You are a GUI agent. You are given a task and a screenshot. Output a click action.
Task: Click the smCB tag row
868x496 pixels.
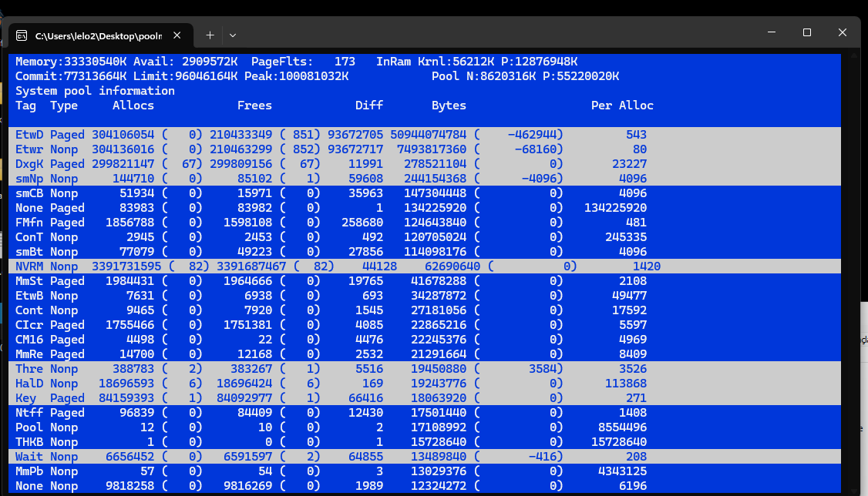coord(425,193)
